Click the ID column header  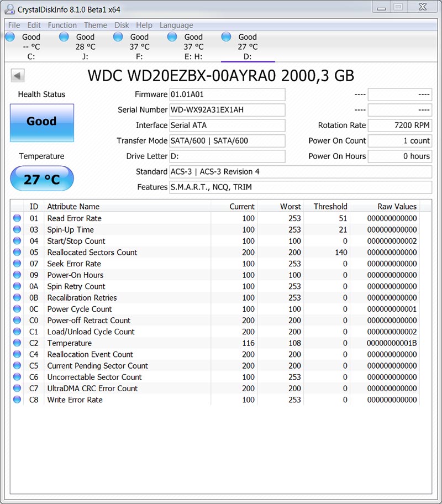click(x=34, y=206)
